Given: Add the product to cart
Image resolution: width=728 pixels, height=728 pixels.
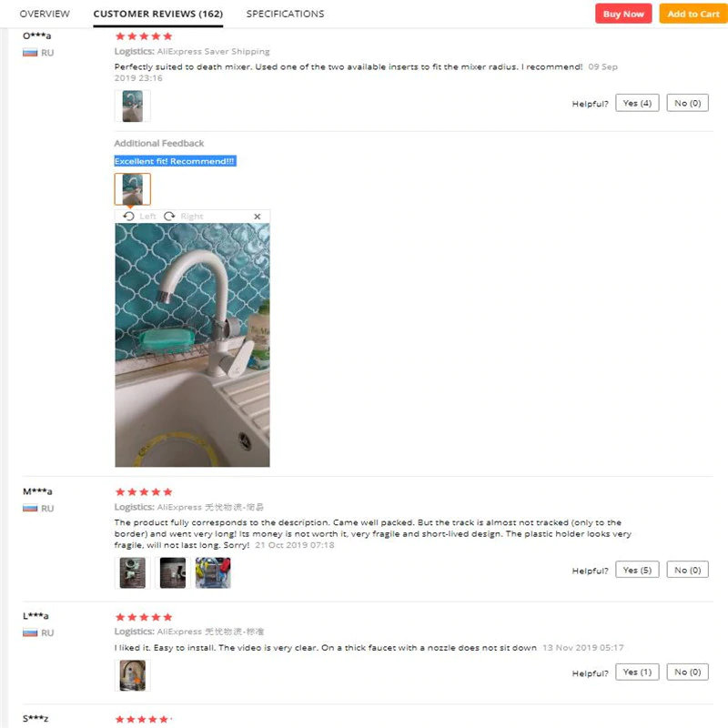Looking at the screenshot, I should point(693,14).
